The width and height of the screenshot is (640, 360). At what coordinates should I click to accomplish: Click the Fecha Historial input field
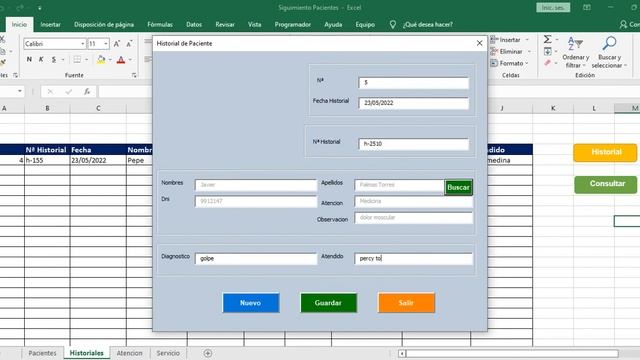413,103
